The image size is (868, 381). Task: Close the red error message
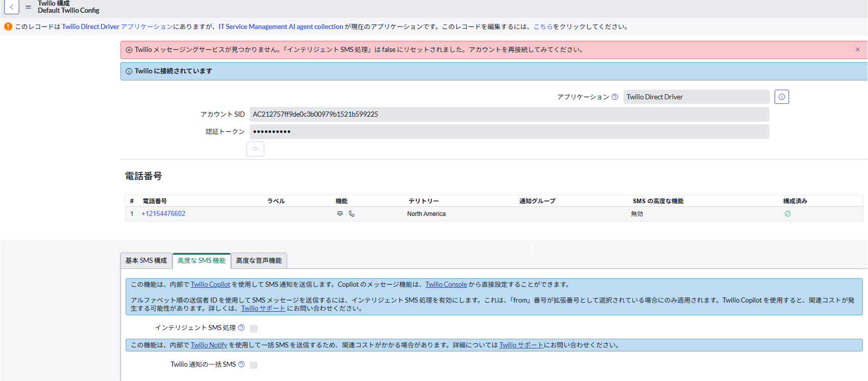(857, 49)
